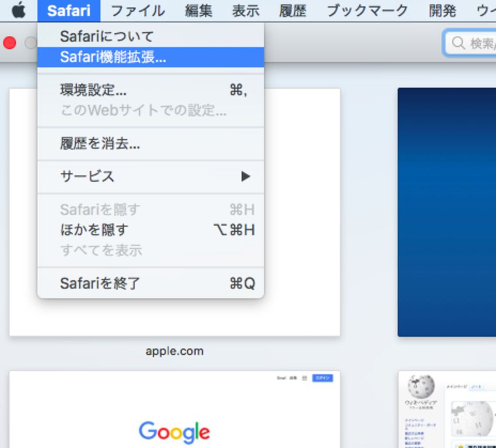Open the Gmail link in the Google thumbnail
Image resolution: width=496 pixels, height=448 pixels.
282,378
